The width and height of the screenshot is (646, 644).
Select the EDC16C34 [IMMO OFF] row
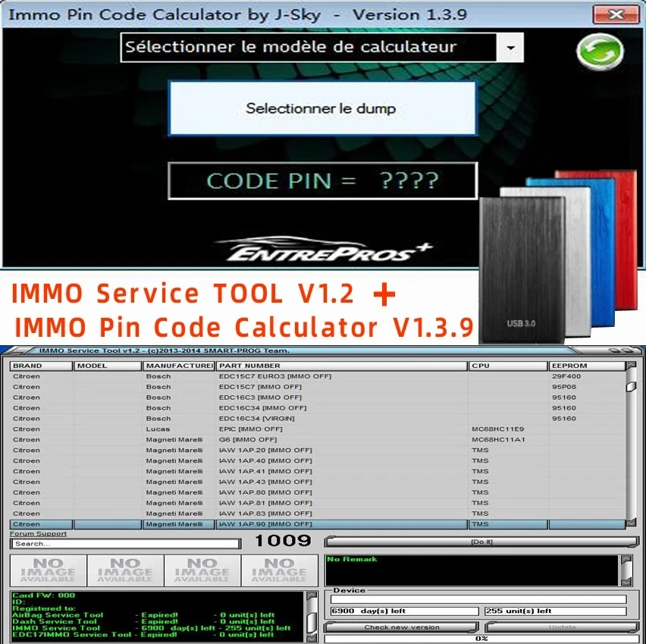pyautogui.click(x=317, y=408)
